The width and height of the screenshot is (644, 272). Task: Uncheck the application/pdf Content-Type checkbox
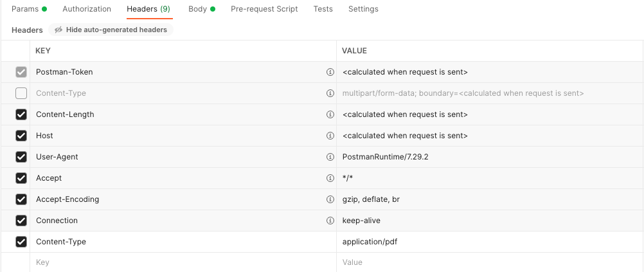(x=21, y=242)
